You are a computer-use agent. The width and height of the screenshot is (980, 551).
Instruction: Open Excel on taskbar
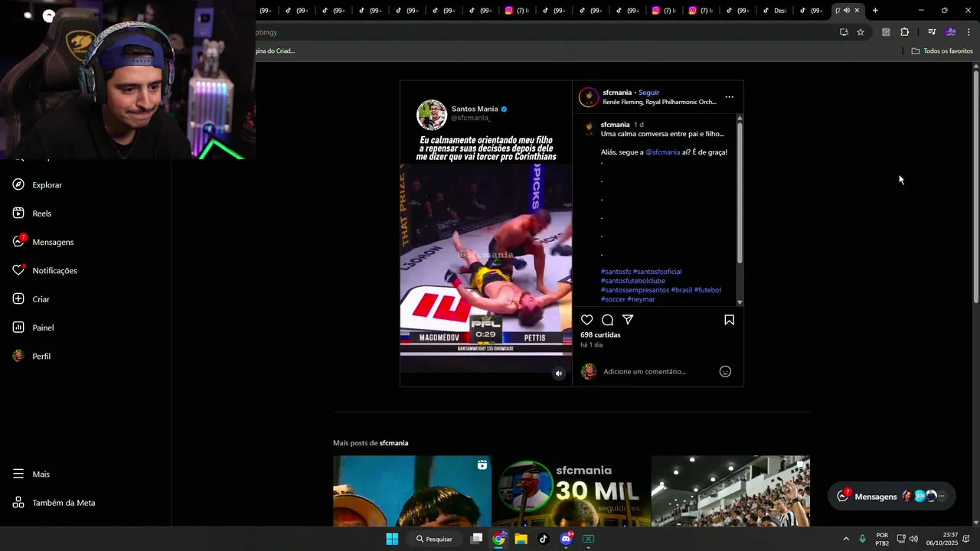pyautogui.click(x=588, y=539)
